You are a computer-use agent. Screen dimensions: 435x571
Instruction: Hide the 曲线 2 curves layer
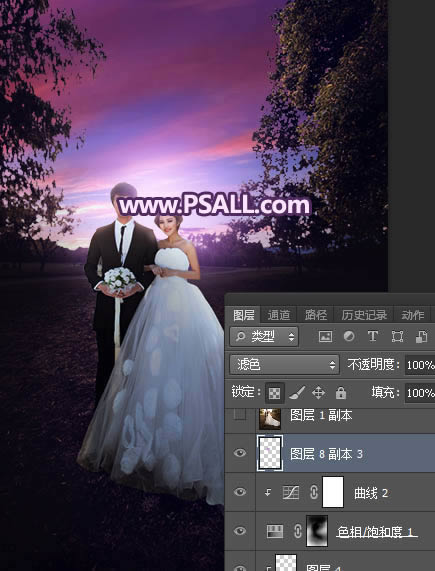[x=240, y=492]
